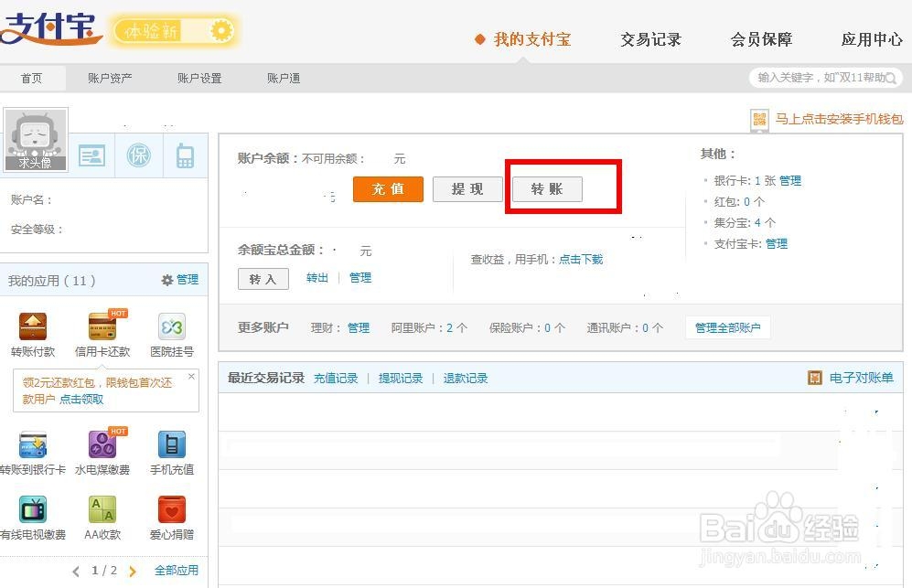Open the 手机充值 app icon
The image size is (912, 588).
(172, 445)
